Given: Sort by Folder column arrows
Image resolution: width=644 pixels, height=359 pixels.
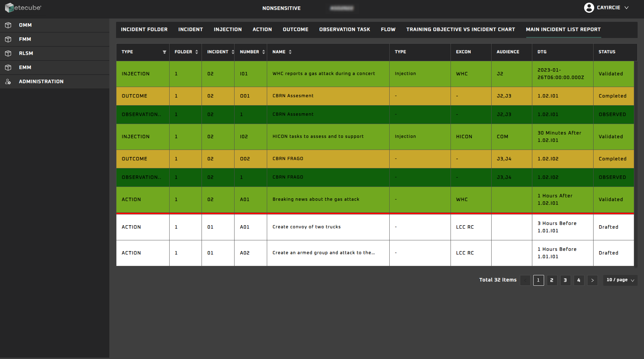Looking at the screenshot, I should [196, 52].
